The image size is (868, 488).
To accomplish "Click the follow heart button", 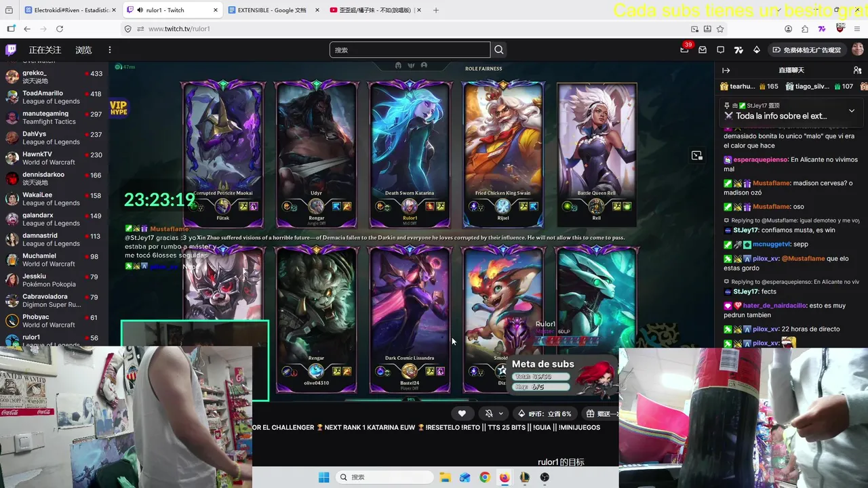I will tap(462, 413).
